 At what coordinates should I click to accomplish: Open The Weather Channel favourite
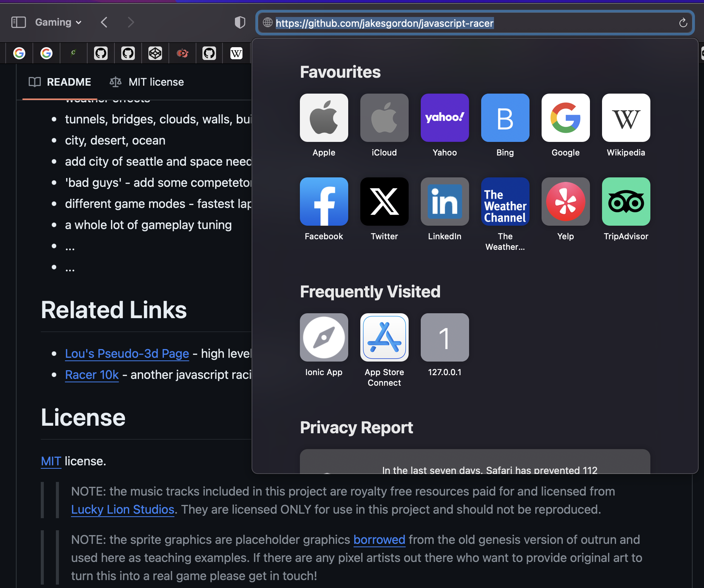tap(505, 202)
